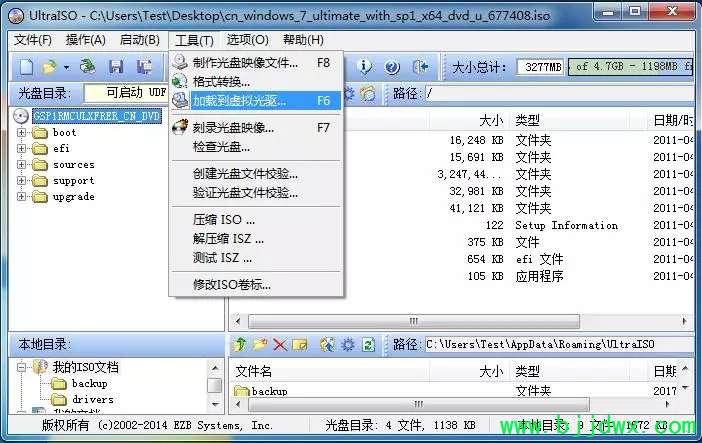Click the 制作光盘映像文件 menu icon
The width and height of the screenshot is (702, 443).
tap(180, 62)
